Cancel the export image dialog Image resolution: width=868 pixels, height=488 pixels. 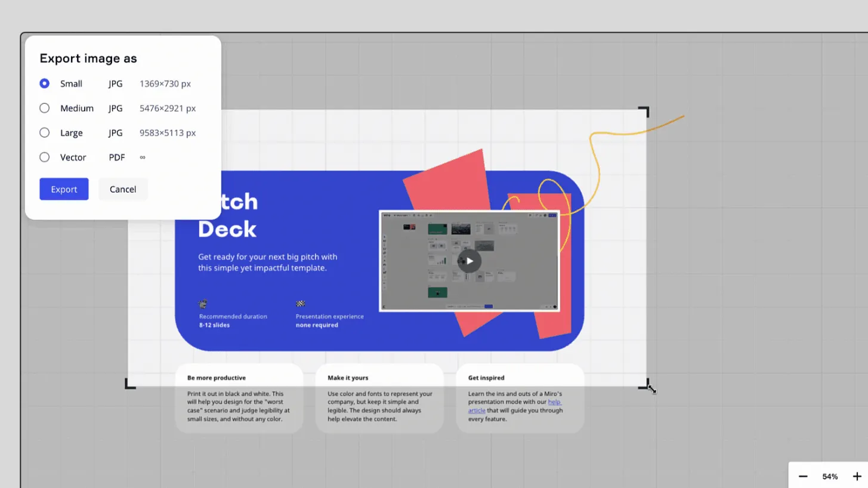click(x=123, y=189)
